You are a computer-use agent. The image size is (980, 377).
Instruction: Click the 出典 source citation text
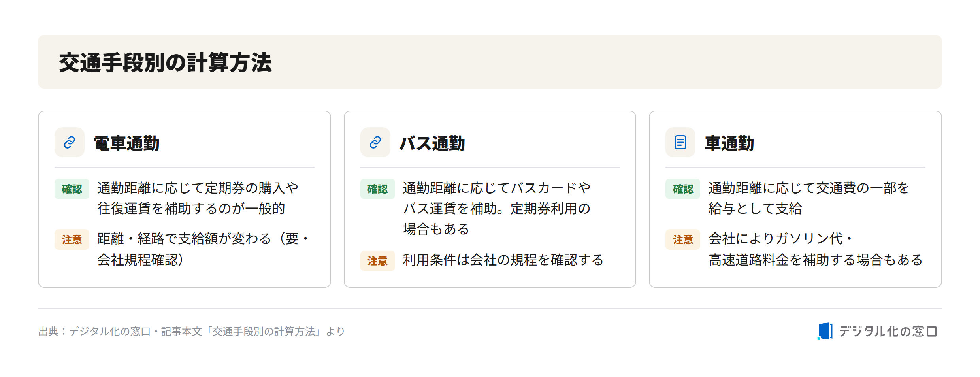click(192, 331)
